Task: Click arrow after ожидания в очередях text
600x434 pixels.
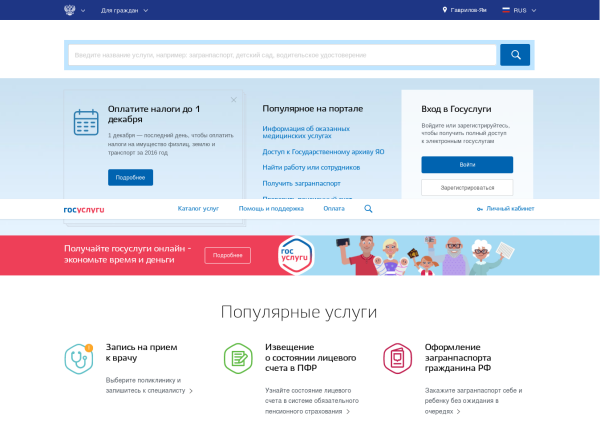Action: (x=458, y=411)
